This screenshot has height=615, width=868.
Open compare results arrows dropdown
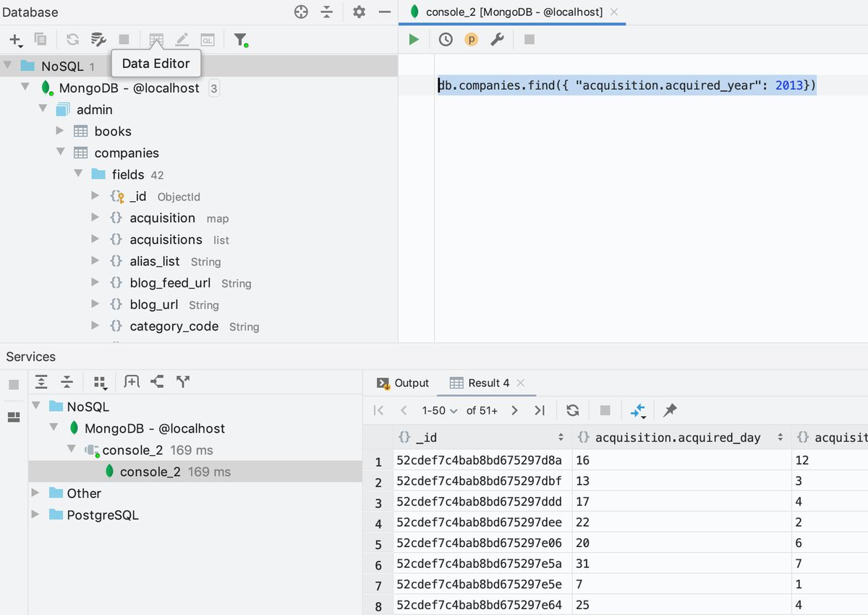tap(638, 411)
